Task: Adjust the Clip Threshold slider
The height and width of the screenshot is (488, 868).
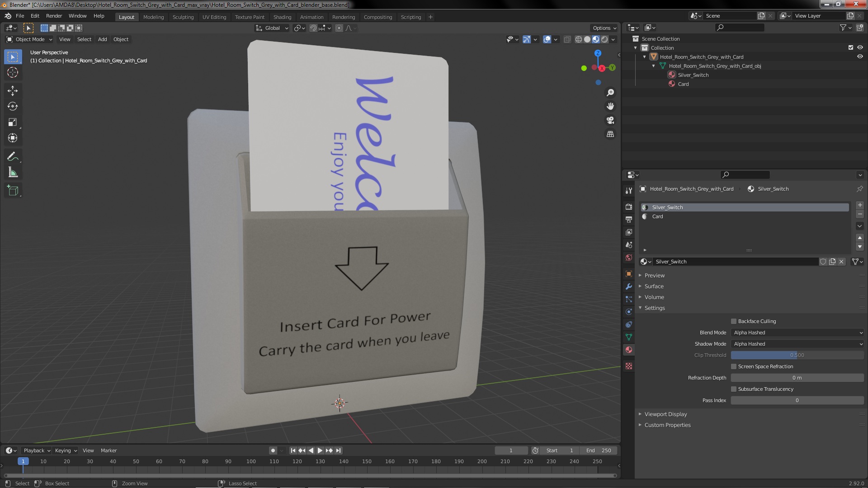Action: (x=797, y=355)
